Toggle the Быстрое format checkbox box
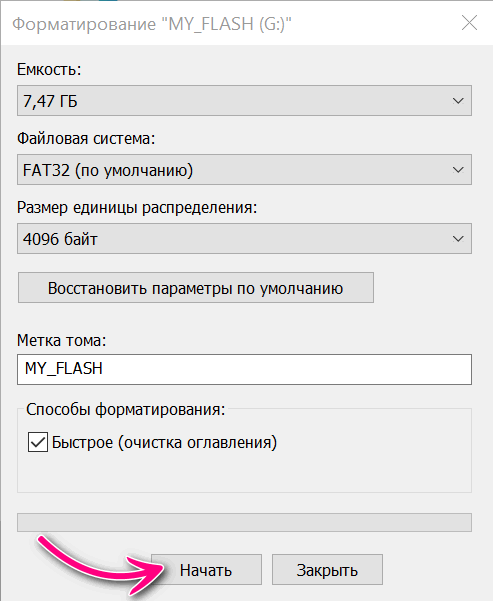 coord(38,442)
